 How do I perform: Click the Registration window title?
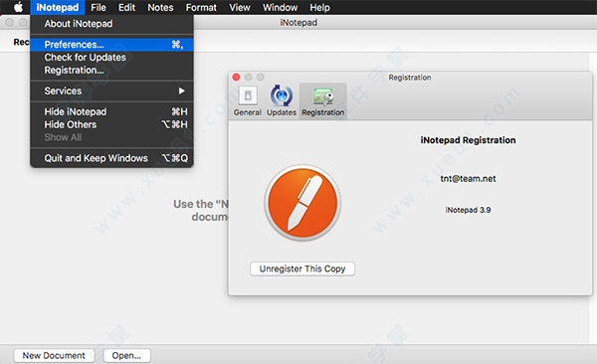(410, 78)
